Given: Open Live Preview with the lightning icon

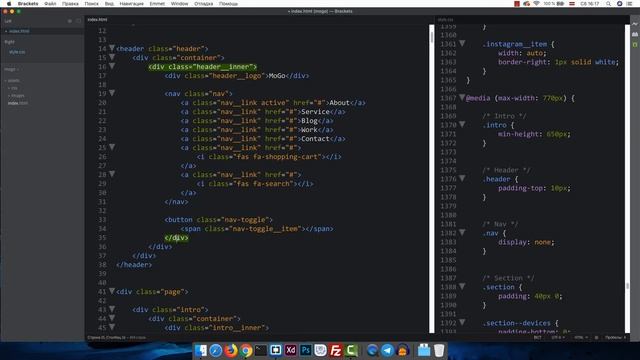Looking at the screenshot, I should coord(635,24).
